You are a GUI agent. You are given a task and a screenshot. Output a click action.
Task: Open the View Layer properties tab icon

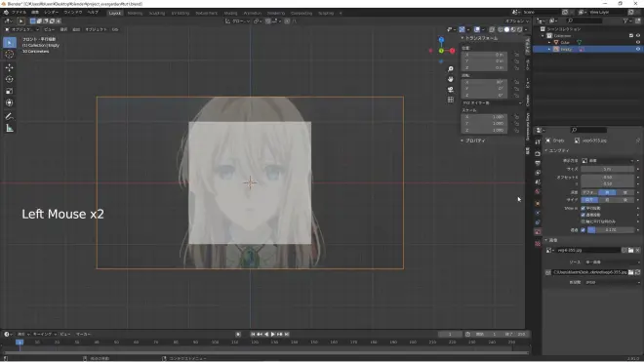tap(538, 173)
